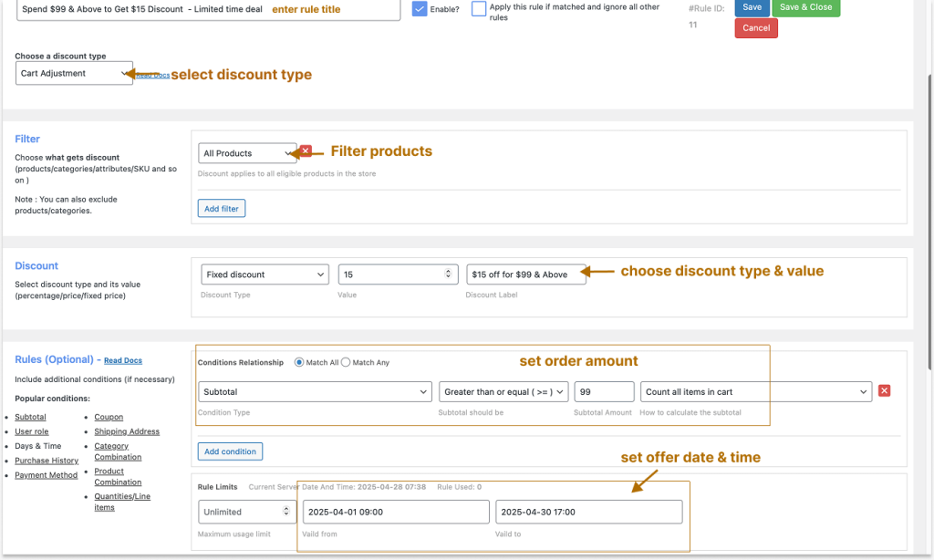This screenshot has height=560, width=934.
Task: Open the Subtotal condition type dropdown
Action: (315, 392)
